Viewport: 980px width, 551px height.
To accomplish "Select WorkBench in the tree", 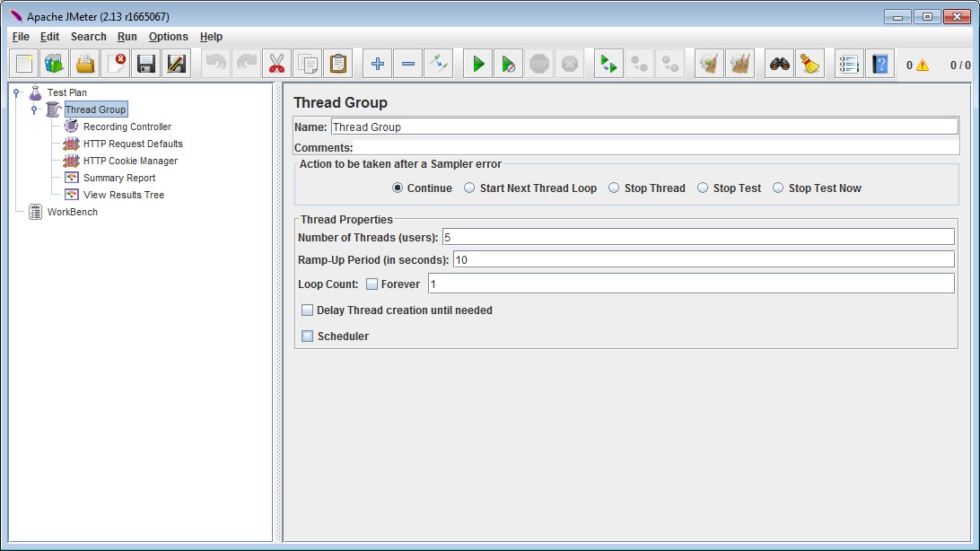I will pyautogui.click(x=73, y=212).
